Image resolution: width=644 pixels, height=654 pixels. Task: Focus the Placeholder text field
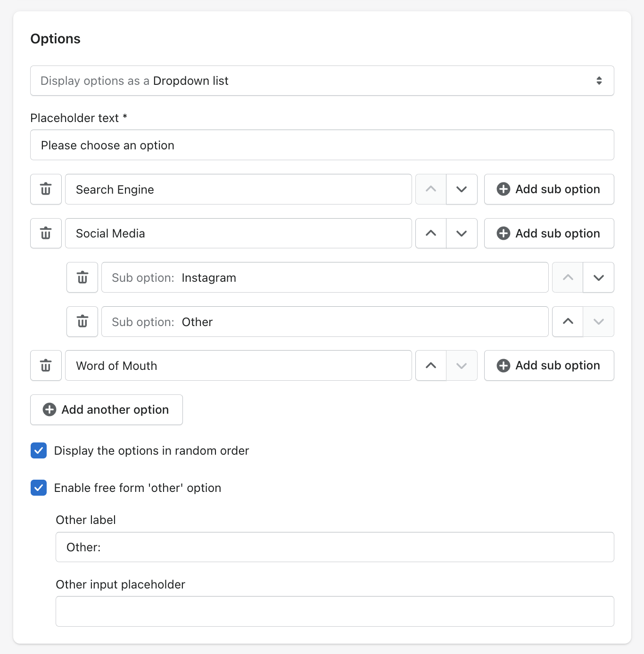322,145
